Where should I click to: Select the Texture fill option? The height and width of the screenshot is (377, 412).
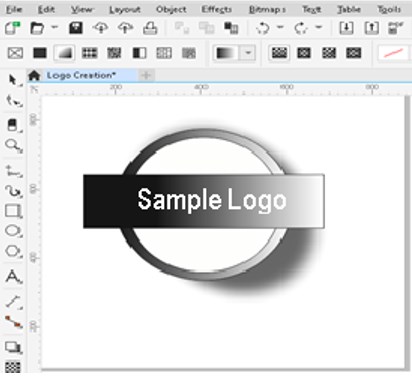point(164,53)
